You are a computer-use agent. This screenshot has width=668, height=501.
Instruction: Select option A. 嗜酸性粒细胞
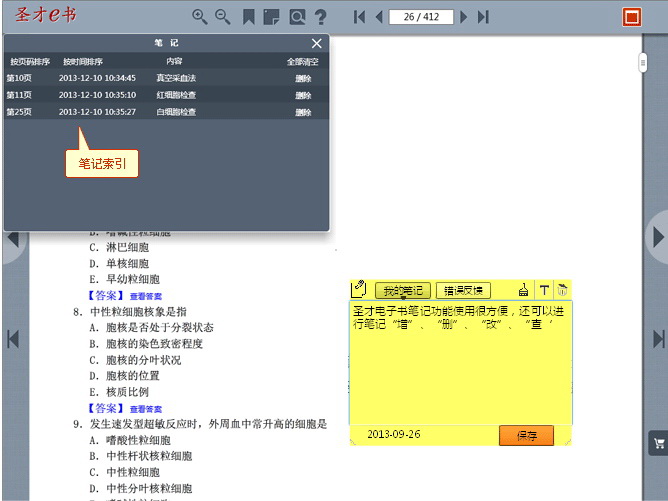coord(130,440)
